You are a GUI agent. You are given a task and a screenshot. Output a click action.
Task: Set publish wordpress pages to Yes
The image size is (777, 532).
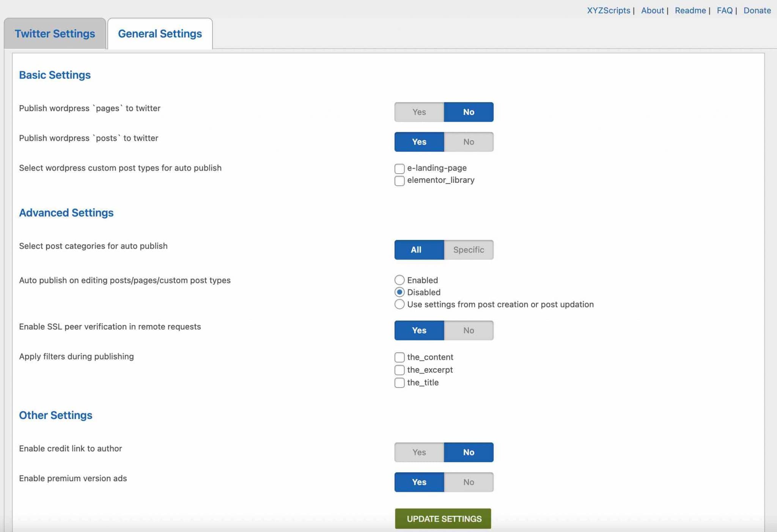(x=419, y=112)
